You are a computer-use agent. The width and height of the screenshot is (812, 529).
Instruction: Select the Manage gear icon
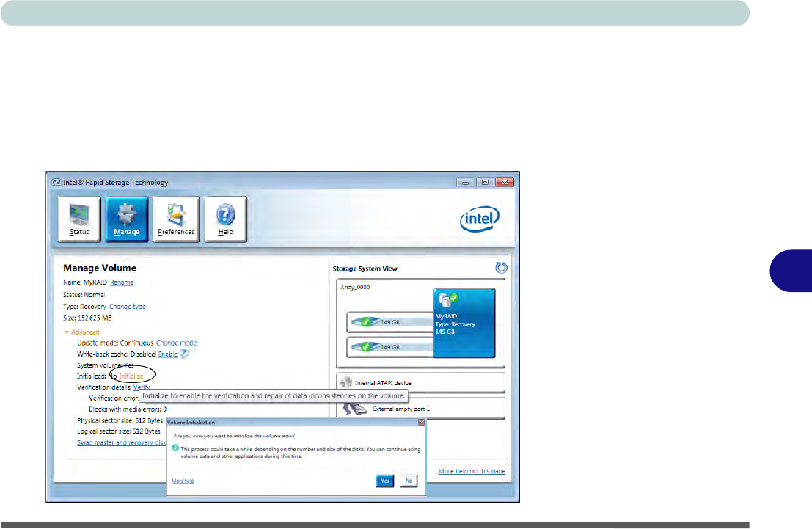tap(127, 219)
